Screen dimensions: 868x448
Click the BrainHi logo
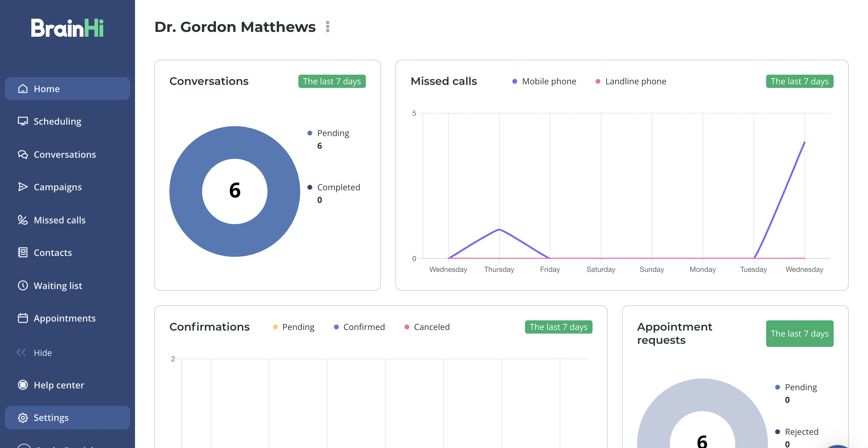(x=68, y=28)
